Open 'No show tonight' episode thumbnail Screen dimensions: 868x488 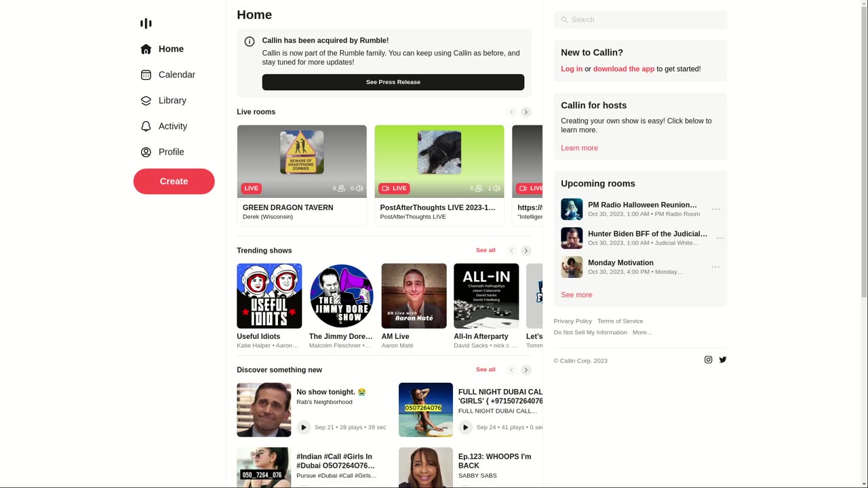pos(264,410)
